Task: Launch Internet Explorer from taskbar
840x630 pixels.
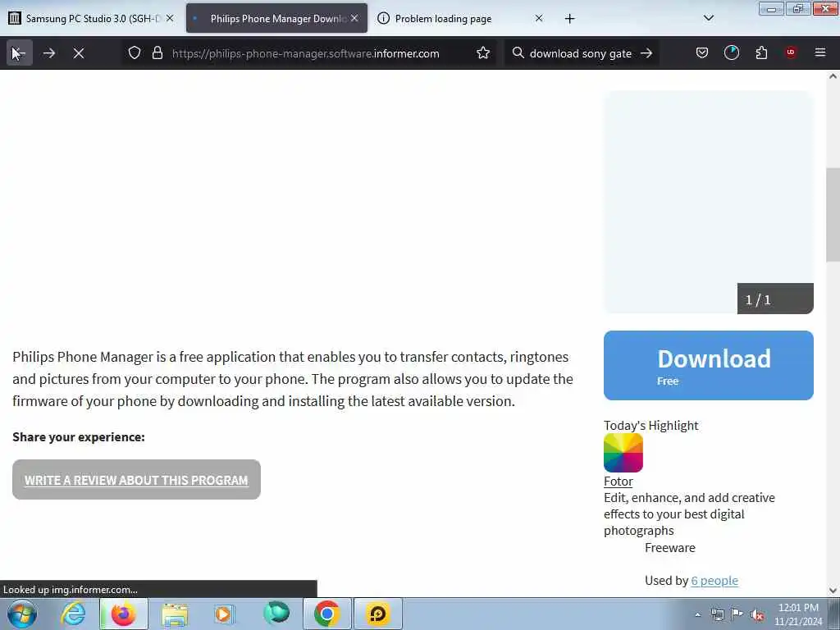Action: [x=73, y=614]
